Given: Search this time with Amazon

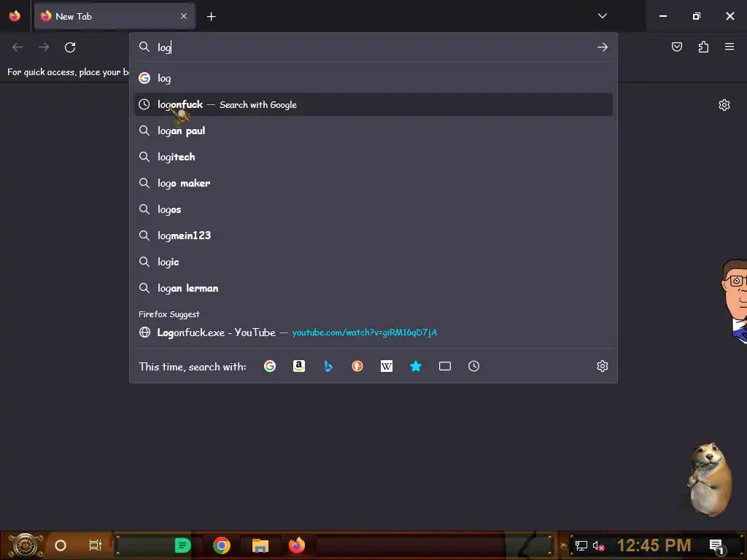Looking at the screenshot, I should pos(298,366).
